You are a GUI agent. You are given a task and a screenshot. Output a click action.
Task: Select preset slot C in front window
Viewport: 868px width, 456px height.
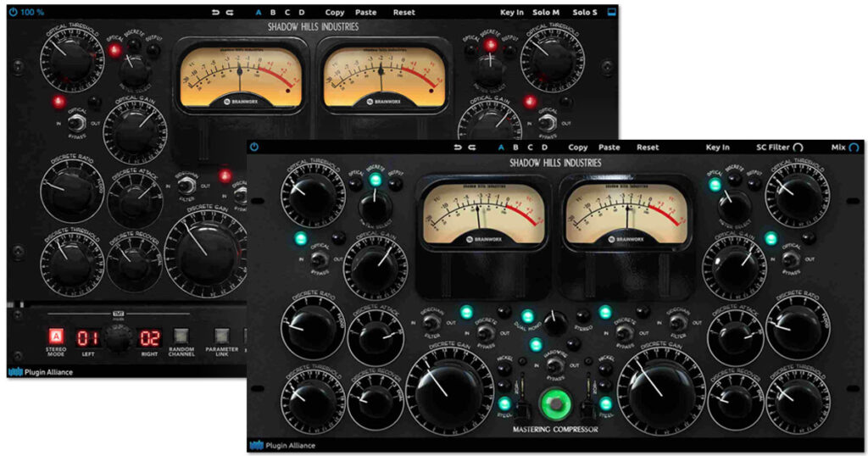(x=530, y=147)
